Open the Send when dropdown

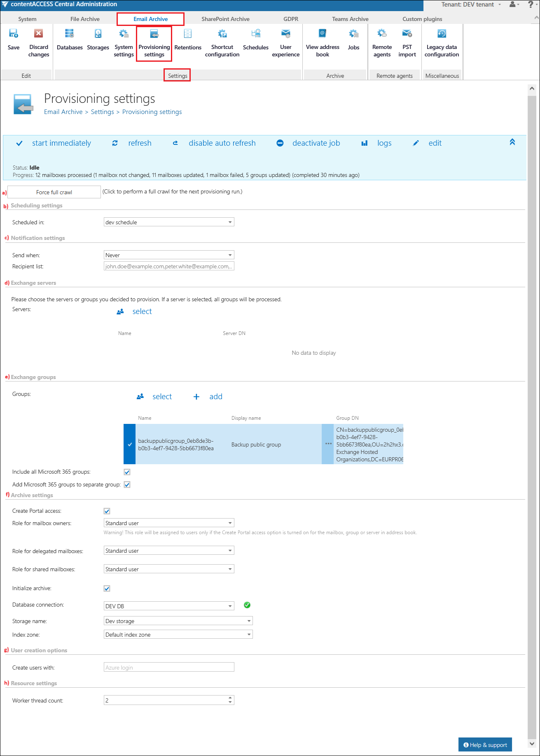[230, 255]
